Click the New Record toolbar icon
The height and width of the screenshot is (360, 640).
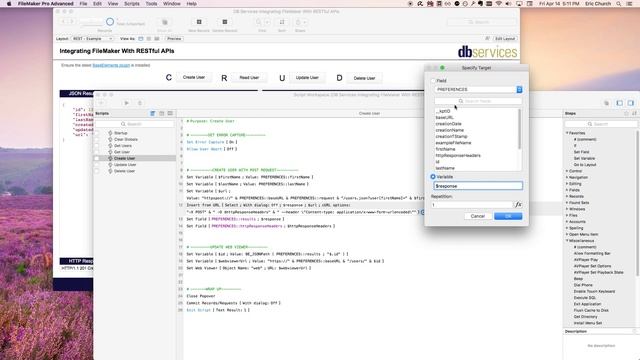point(199,22)
